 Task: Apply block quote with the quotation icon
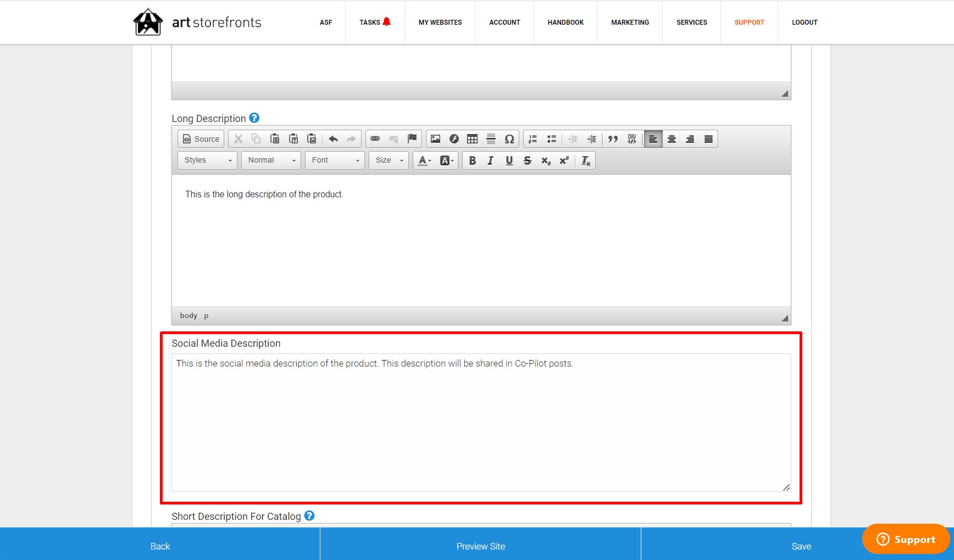[x=613, y=139]
